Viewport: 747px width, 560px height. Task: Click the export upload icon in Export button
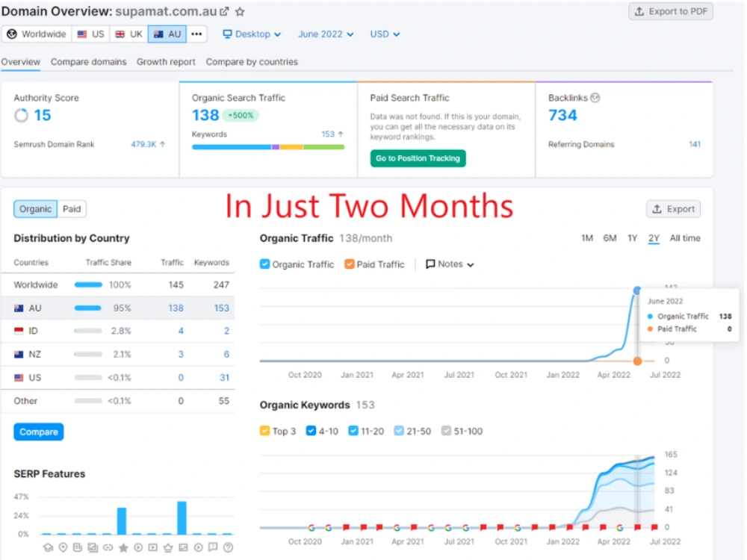point(657,209)
